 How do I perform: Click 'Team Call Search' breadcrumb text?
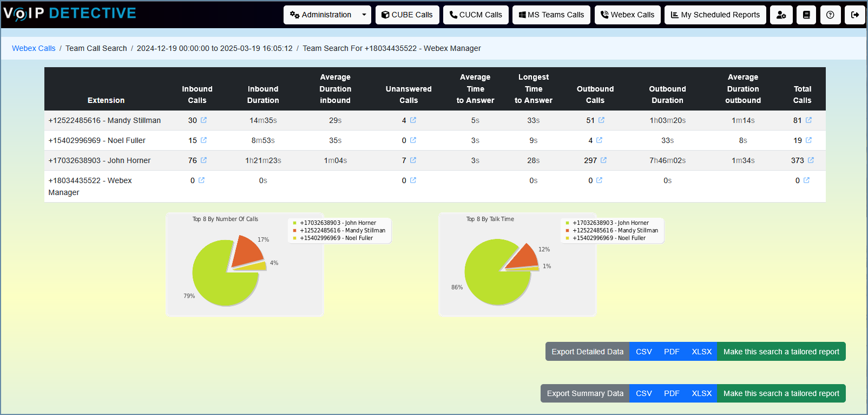pos(96,48)
